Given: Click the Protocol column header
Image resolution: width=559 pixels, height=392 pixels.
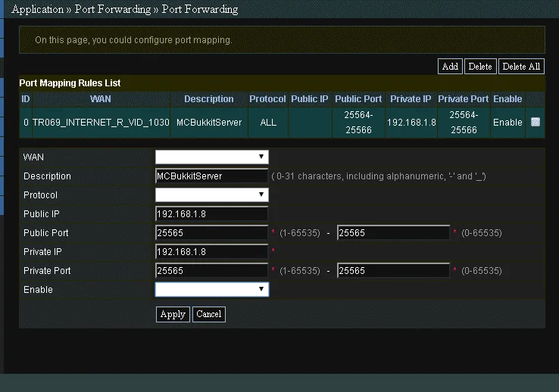Looking at the screenshot, I should coord(267,99).
